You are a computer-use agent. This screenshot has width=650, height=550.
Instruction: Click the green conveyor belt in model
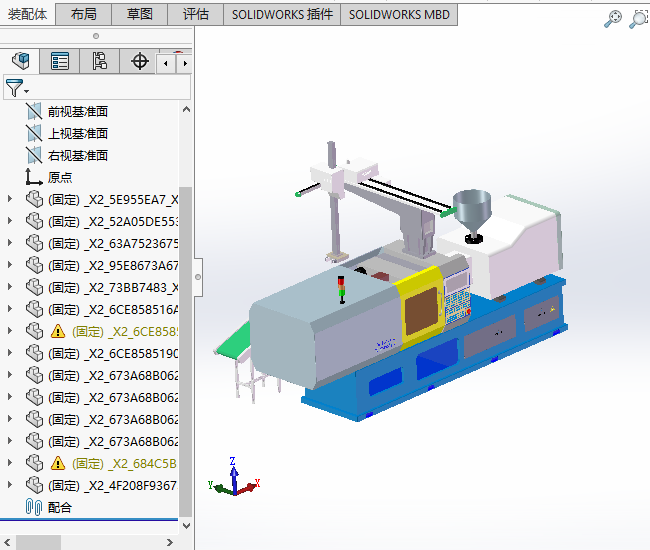[x=235, y=341]
